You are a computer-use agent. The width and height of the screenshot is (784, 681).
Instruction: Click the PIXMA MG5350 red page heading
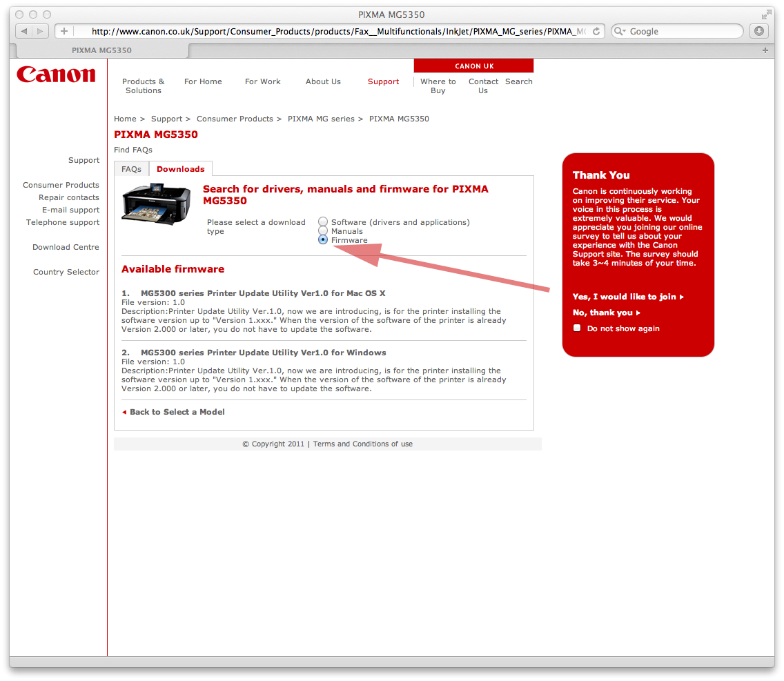[x=156, y=135]
